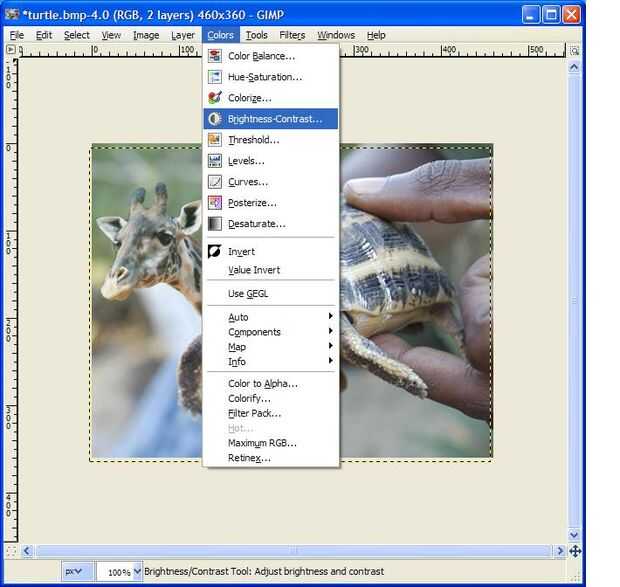Viewport: 620px width, 587px height.
Task: Open the px unit dropdown
Action: pos(78,572)
